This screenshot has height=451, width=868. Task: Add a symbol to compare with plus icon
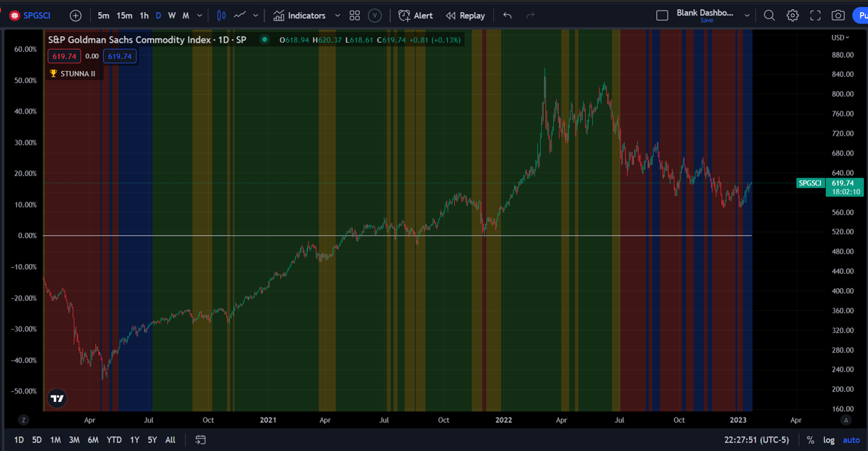point(75,16)
